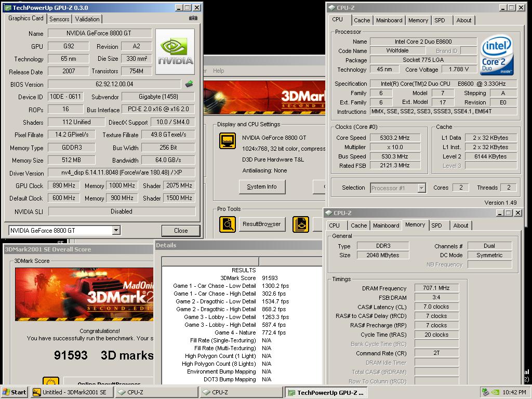Click the magnifier ResultBrowser icon in Pro Tools
532x399 pixels.
(x=228, y=224)
